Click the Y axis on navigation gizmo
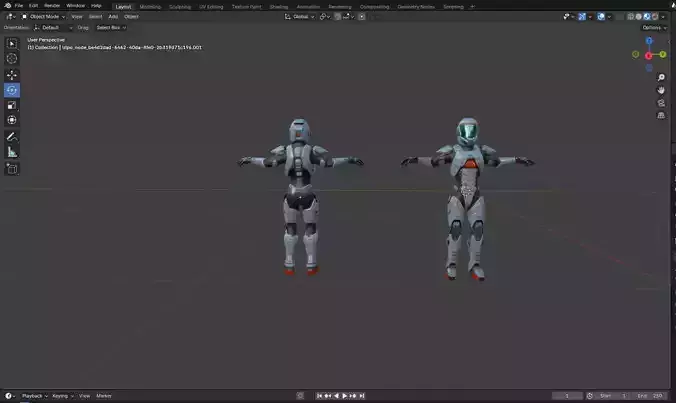This screenshot has width=676, height=403. coord(663,54)
